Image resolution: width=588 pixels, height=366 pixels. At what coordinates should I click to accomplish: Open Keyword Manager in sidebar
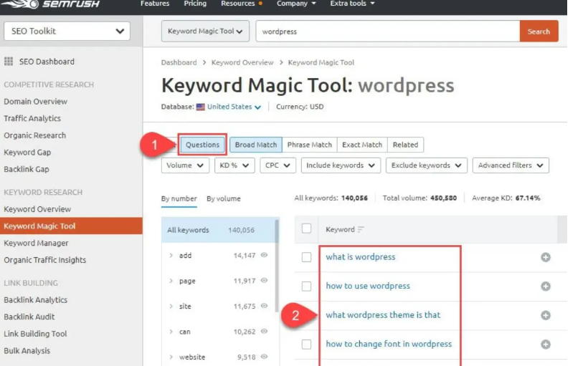tap(36, 243)
